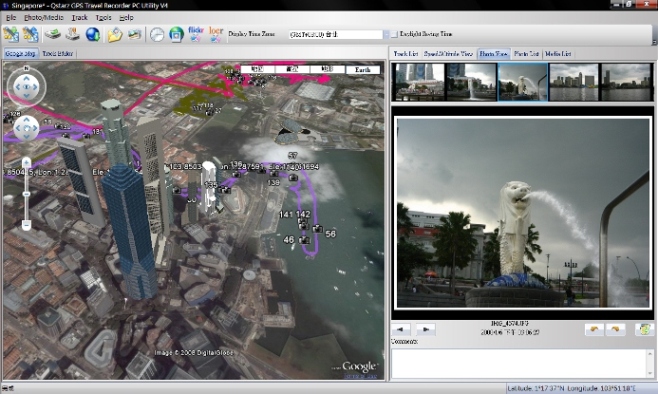
Task: Open the Track menu
Action: click(x=79, y=18)
